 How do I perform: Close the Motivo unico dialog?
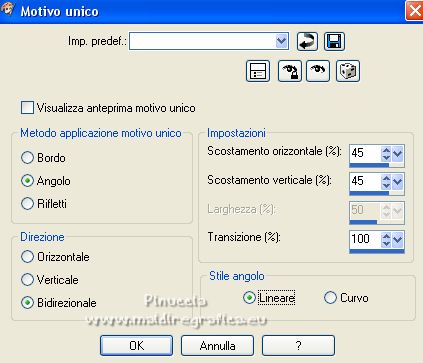coord(414,11)
